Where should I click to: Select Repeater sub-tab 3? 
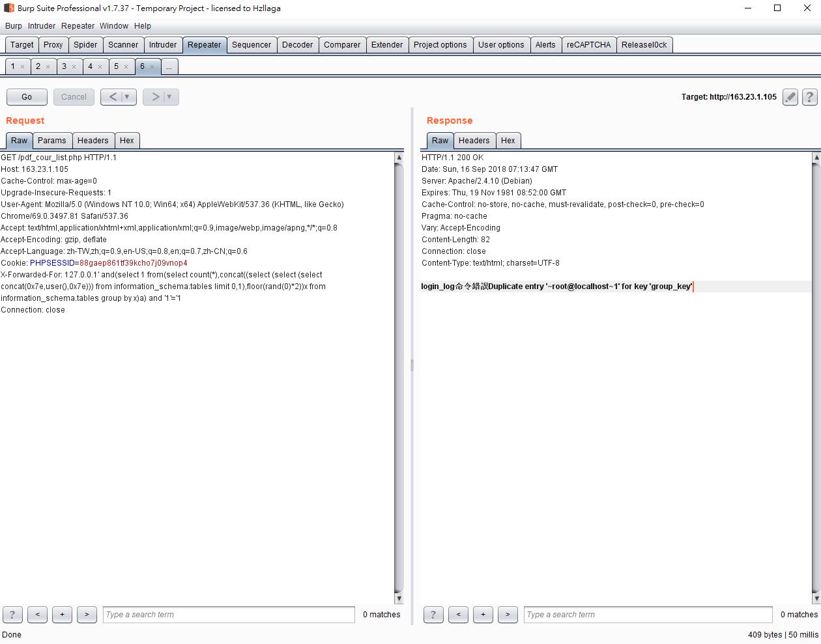tap(64, 66)
